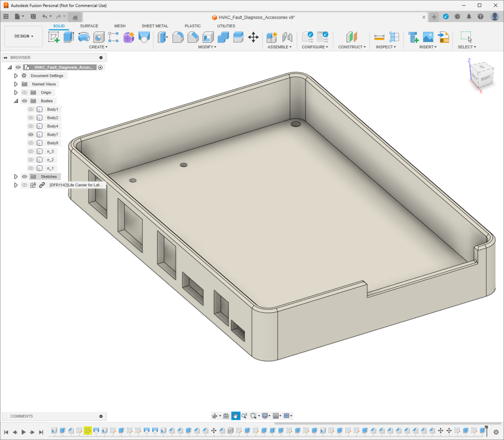This screenshot has height=440, width=504.
Task: Click the Job Status clock icon
Action: point(457,17)
